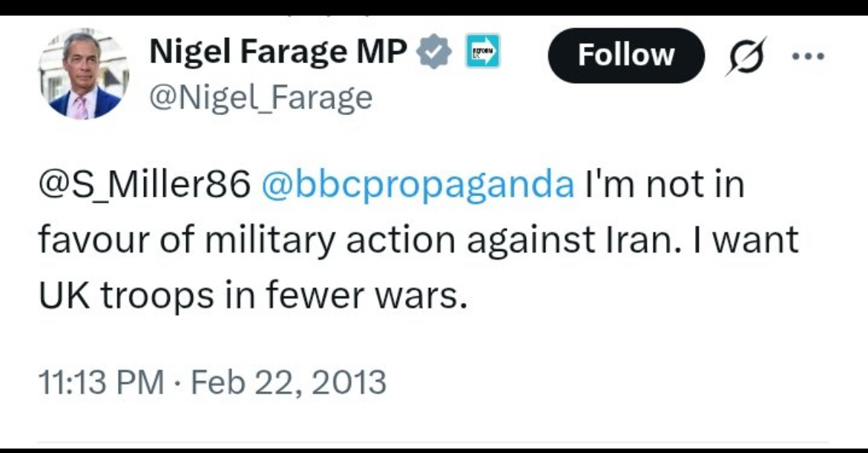Click the dot separator between time and date
868x453 pixels.
click(178, 383)
